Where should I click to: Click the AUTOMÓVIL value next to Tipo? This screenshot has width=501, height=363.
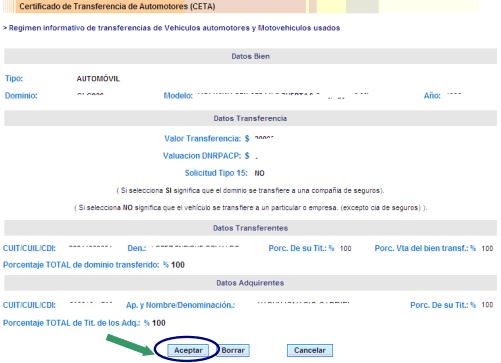(x=98, y=79)
